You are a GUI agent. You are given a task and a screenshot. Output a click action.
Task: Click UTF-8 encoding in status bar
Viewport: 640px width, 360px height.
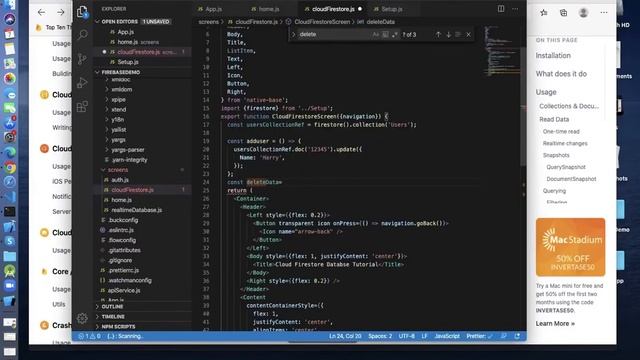(x=407, y=336)
